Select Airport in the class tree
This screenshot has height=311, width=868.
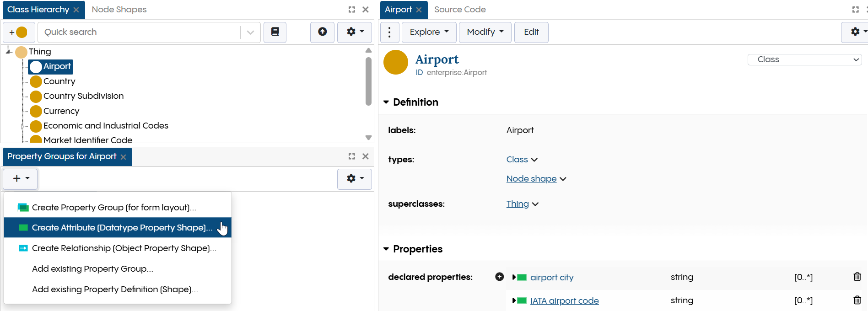(51, 67)
